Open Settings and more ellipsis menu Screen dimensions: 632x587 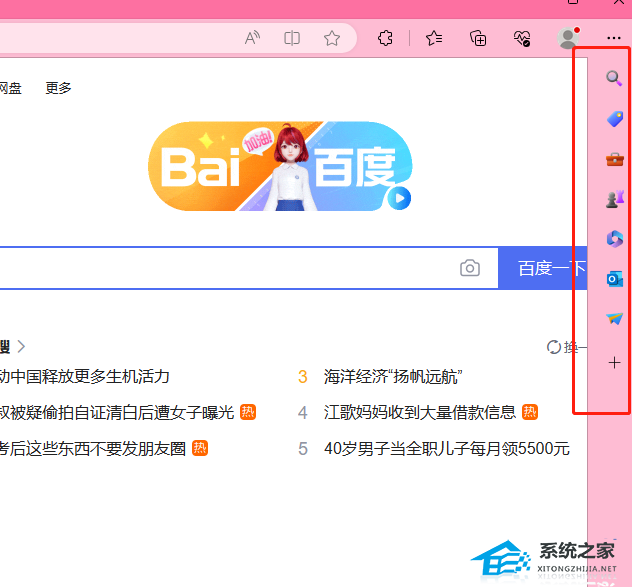613,38
